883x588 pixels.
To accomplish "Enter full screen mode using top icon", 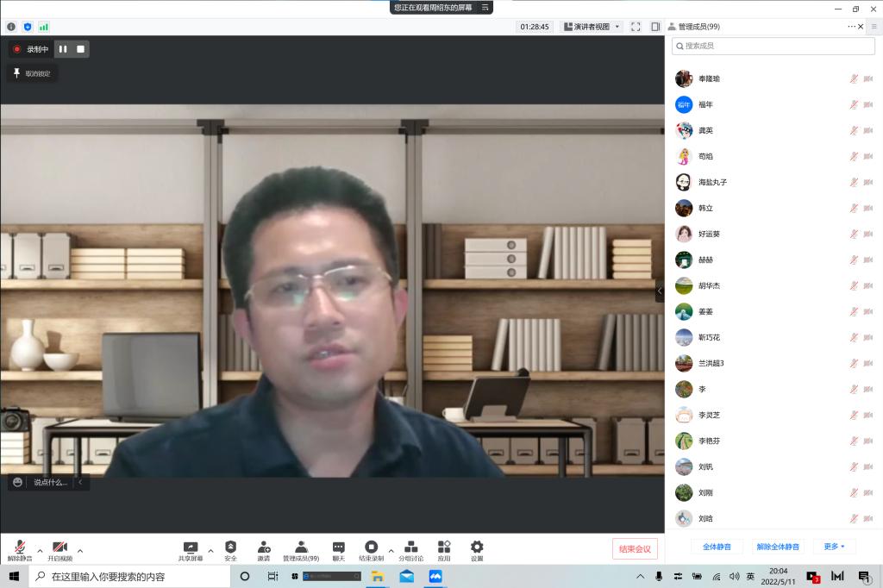I will [x=636, y=27].
